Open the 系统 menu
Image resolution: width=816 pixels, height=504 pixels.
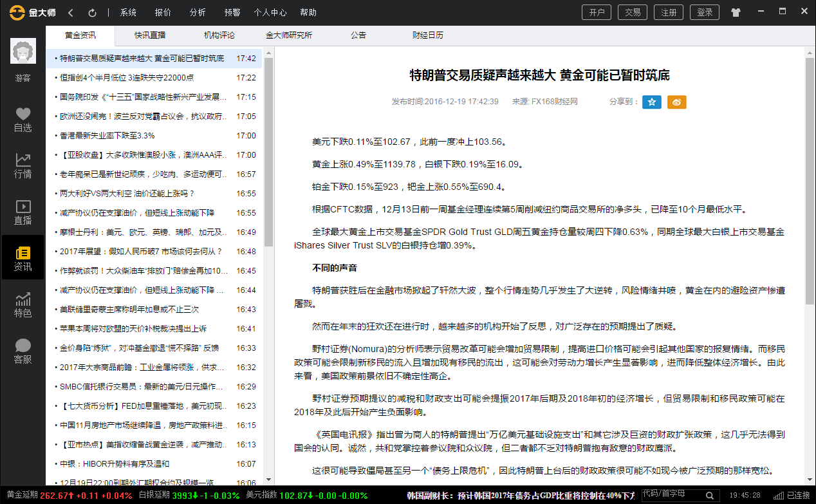point(128,13)
